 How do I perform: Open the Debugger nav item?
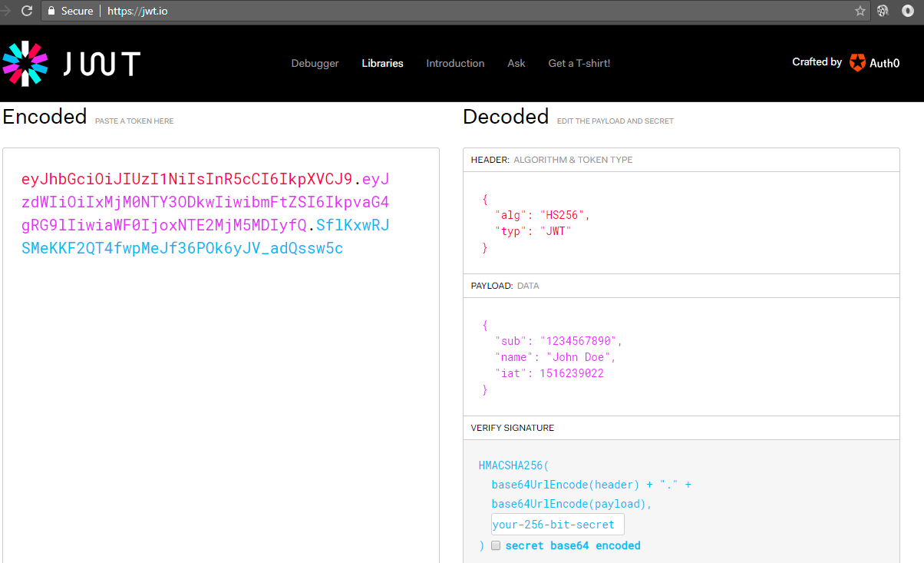315,63
